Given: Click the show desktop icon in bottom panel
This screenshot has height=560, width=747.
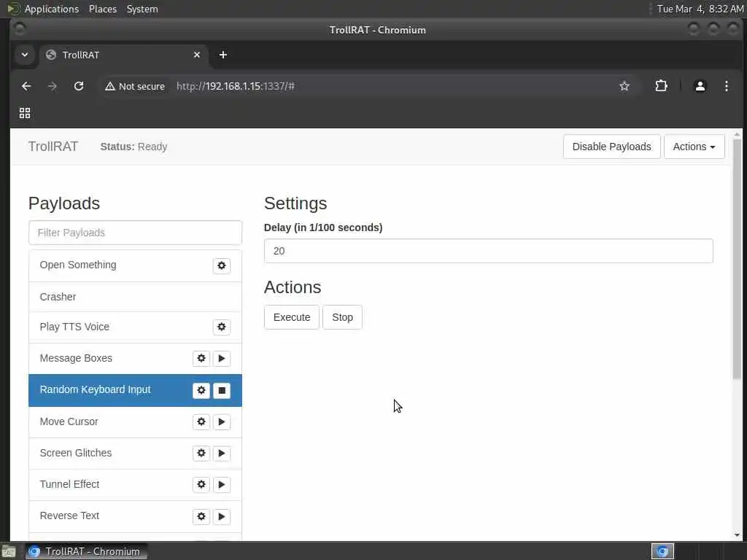Looking at the screenshot, I should click(9, 551).
